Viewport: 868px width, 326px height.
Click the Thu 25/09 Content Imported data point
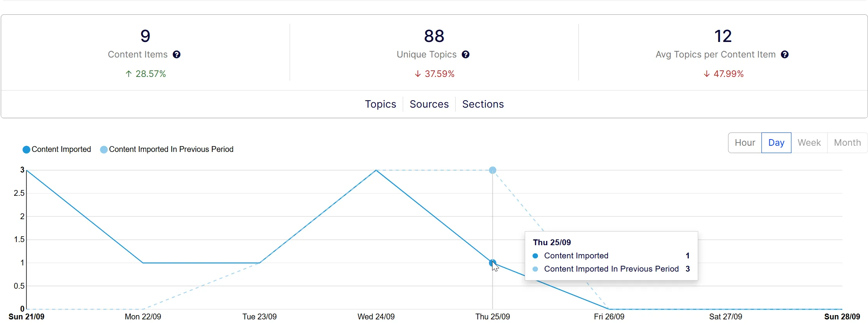[493, 263]
